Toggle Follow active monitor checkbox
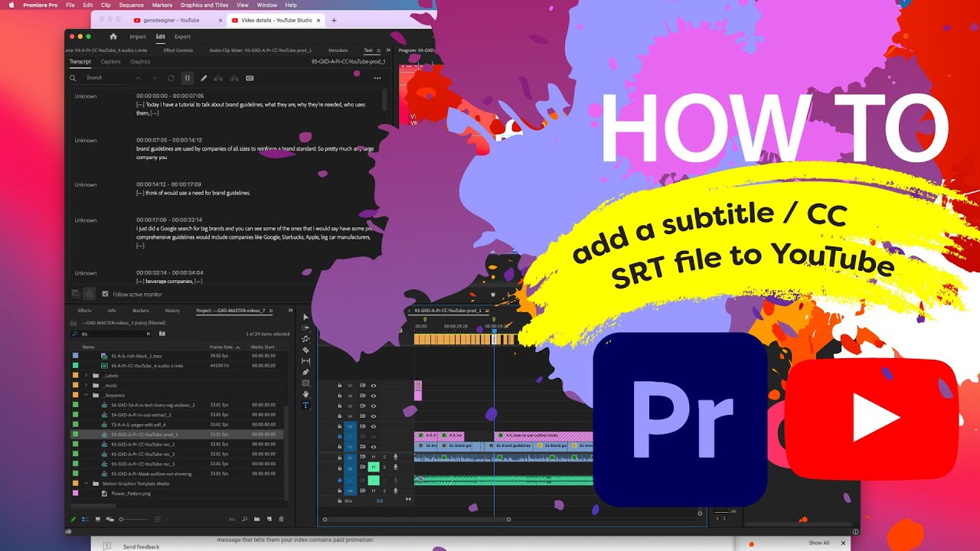Viewport: 980px width, 551px height. (106, 294)
